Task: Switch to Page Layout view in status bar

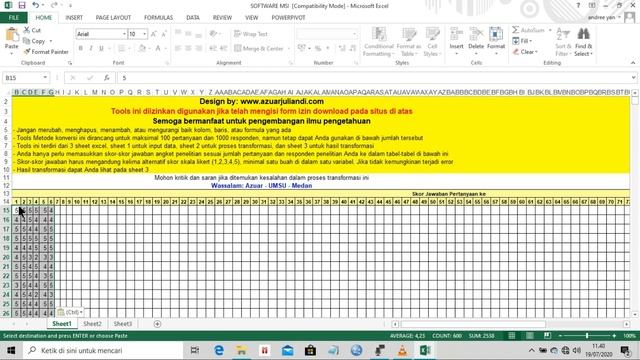Action: point(529,336)
